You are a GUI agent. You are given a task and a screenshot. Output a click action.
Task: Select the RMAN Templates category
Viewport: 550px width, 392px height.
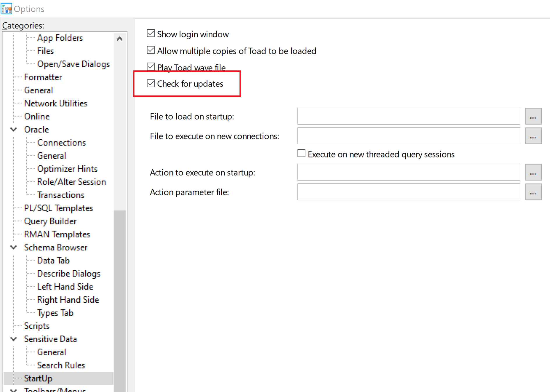(x=57, y=234)
